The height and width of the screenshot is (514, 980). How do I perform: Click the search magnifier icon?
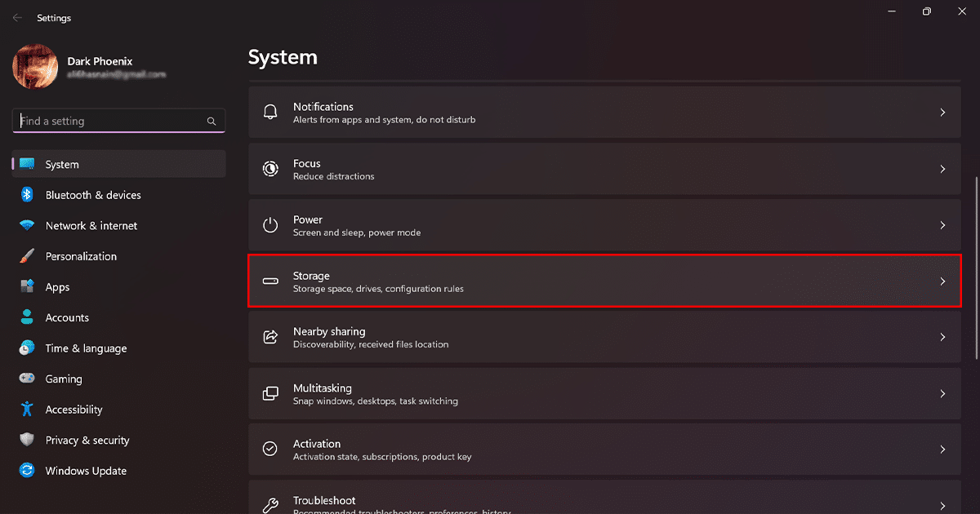point(212,122)
